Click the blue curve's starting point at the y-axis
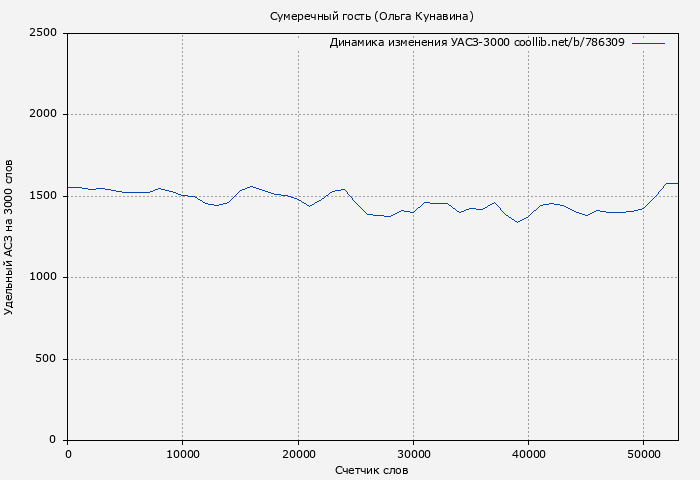Viewport: 700px width, 480px height. 68,187
